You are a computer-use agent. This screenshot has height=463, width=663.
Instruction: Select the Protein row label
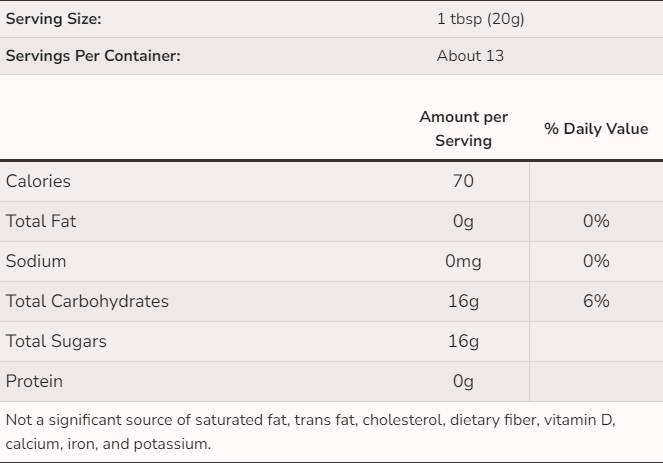[34, 381]
